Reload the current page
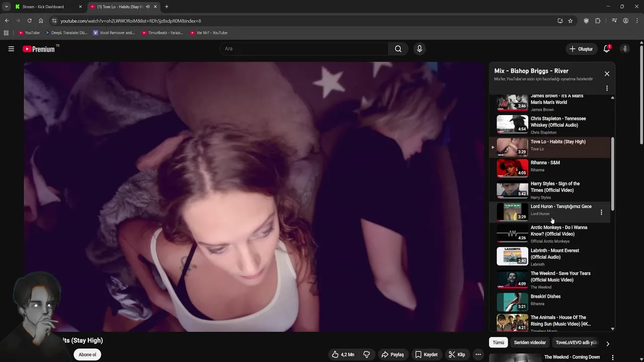This screenshot has width=644, height=362. pos(30,21)
